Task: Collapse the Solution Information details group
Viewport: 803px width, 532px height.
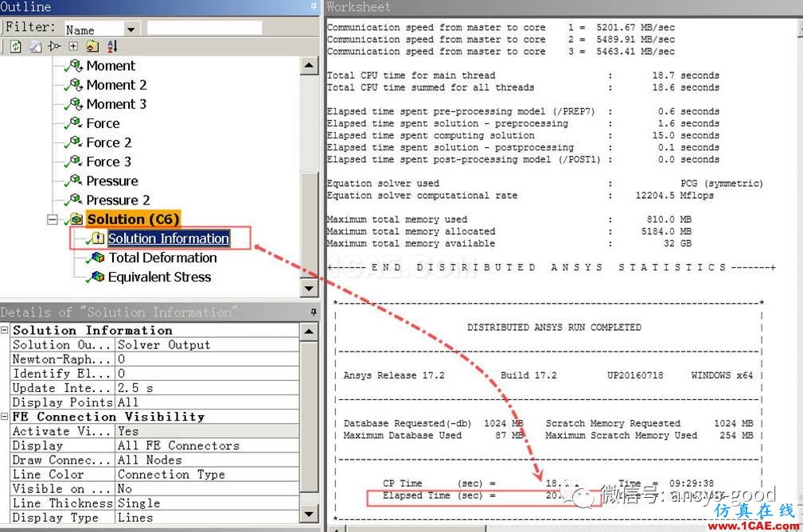Action: click(x=5, y=330)
